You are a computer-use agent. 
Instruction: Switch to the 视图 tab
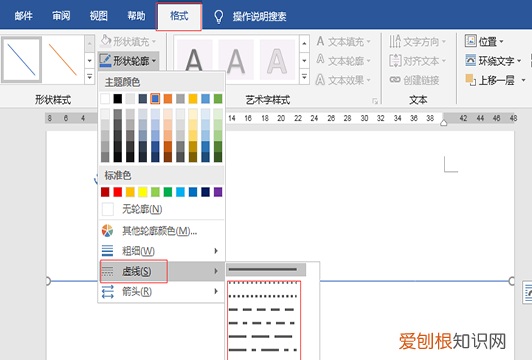98,16
